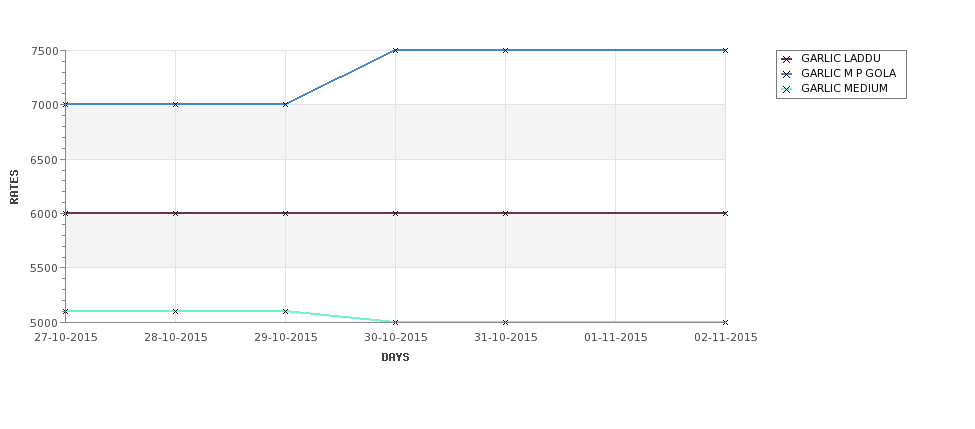975x429 pixels.
Task: Click the 27-10-2015 x-axis date label
Action: coord(66,338)
